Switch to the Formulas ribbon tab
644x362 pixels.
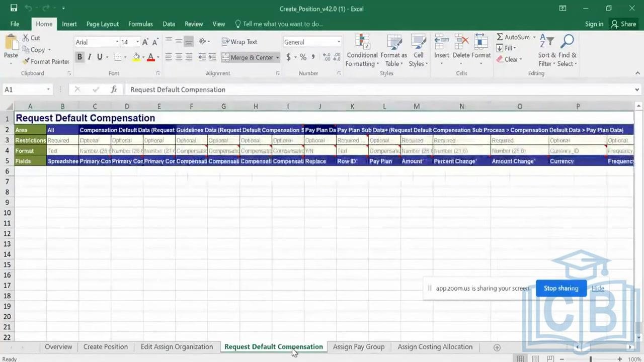140,24
